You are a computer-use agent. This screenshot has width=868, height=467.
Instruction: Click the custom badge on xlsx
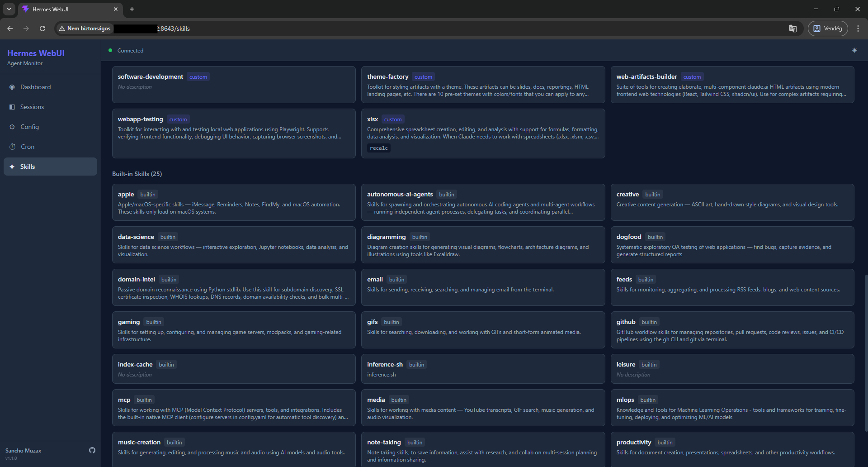tap(392, 119)
